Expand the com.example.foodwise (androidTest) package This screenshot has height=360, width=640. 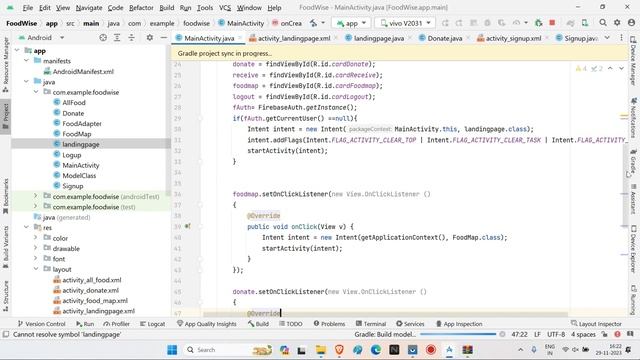coord(36,196)
